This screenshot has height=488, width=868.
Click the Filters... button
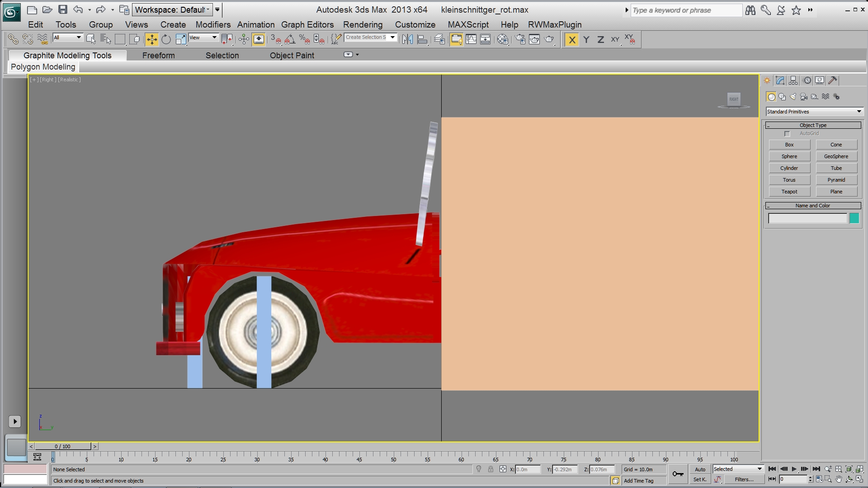[744, 479]
